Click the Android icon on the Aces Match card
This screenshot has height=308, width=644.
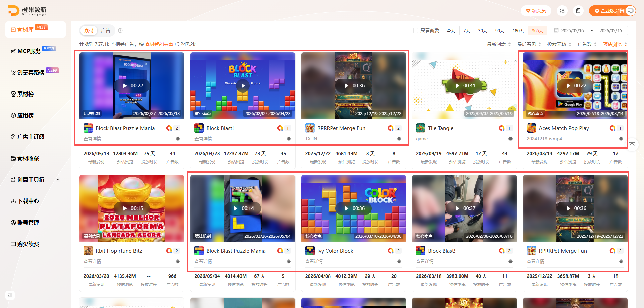tap(621, 139)
